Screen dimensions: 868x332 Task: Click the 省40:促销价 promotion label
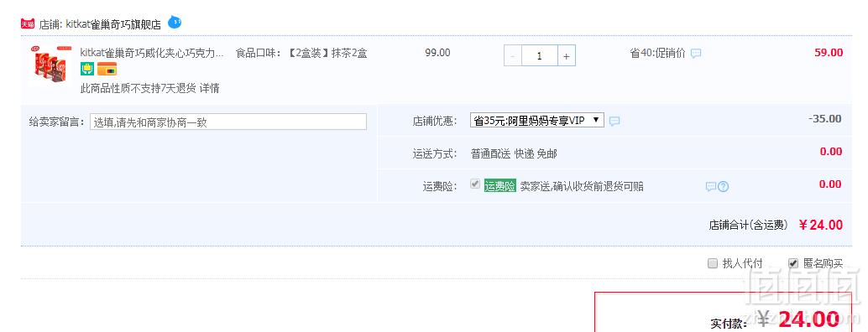point(657,53)
